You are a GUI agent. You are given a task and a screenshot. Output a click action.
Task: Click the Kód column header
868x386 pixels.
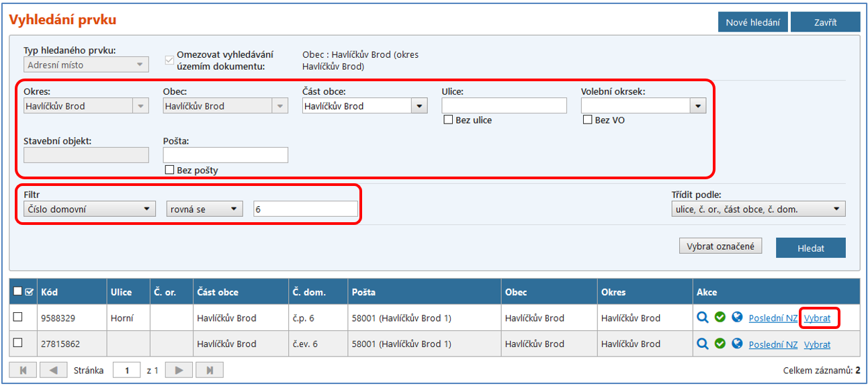49,292
